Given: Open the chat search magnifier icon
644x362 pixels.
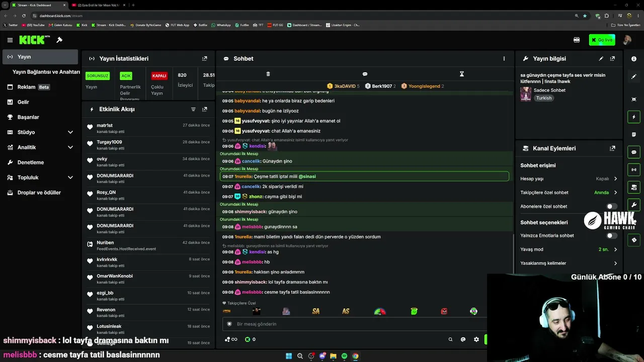Looking at the screenshot, I should 450,339.
